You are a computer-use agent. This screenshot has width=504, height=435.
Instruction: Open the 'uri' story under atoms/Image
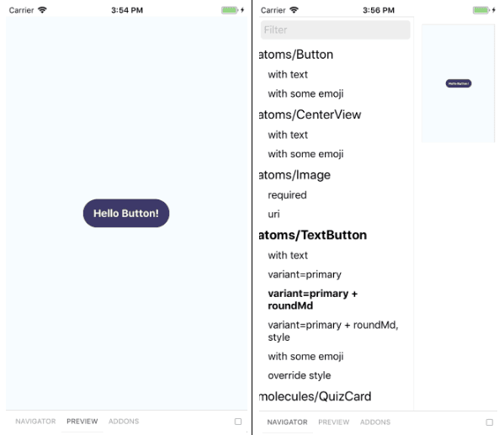[273, 214]
